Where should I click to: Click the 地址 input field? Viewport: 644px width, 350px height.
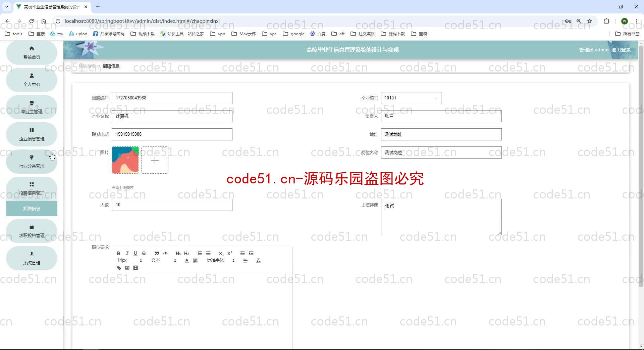click(x=441, y=134)
